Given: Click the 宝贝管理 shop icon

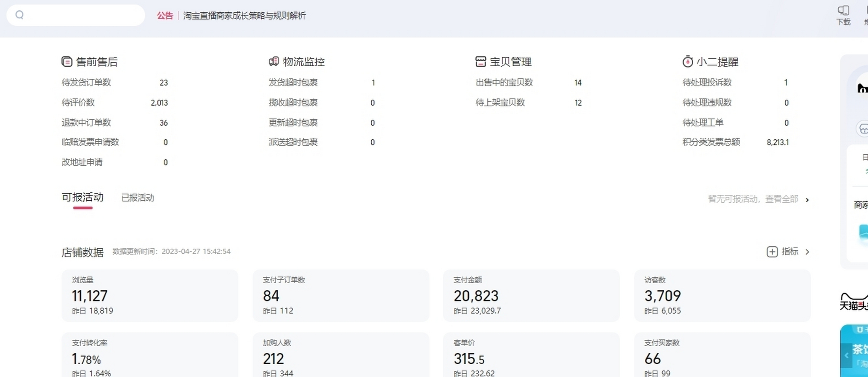Looking at the screenshot, I should (x=480, y=61).
